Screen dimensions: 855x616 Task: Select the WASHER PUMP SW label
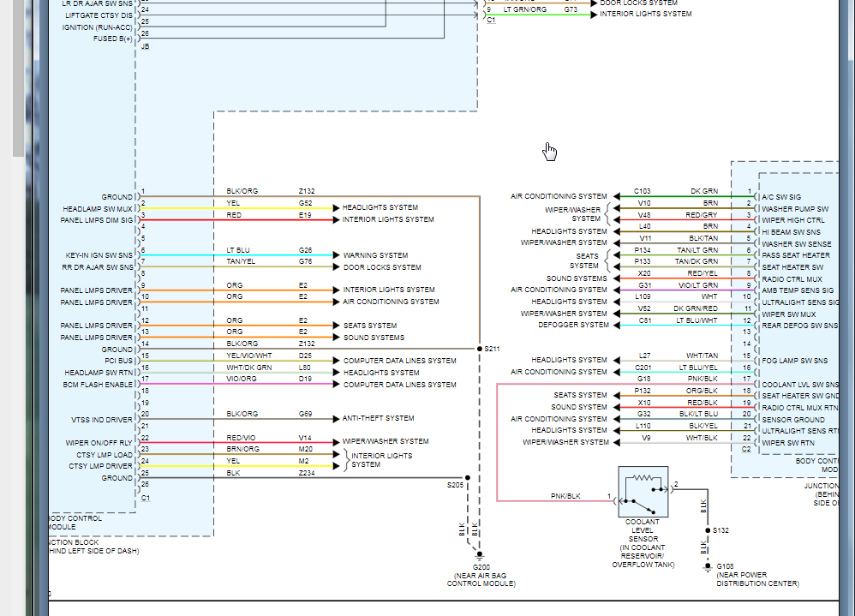tap(795, 209)
